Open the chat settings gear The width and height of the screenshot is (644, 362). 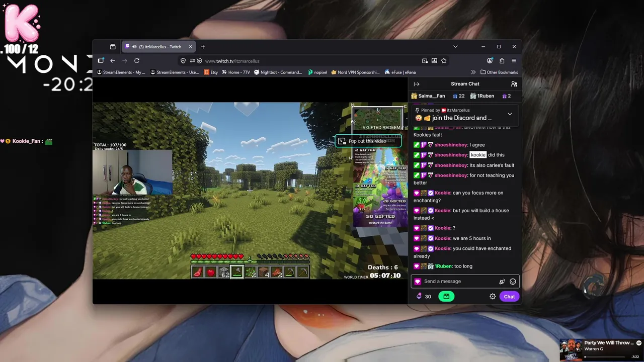pos(493,297)
